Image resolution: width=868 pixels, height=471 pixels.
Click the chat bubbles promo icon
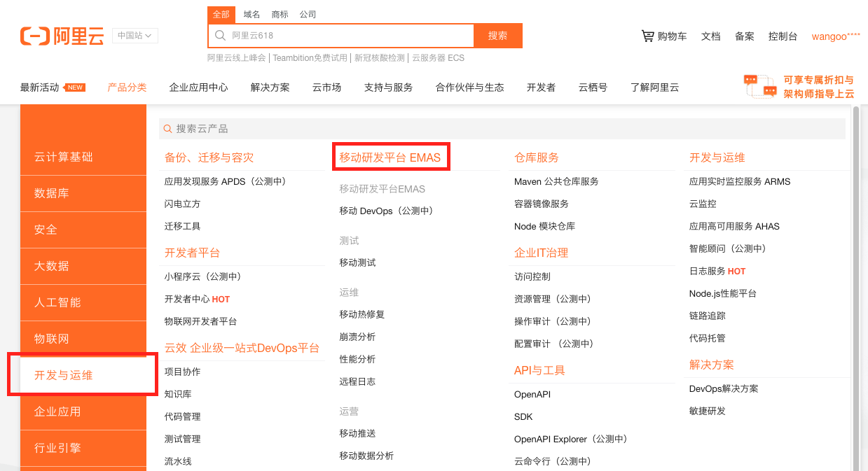[x=760, y=86]
